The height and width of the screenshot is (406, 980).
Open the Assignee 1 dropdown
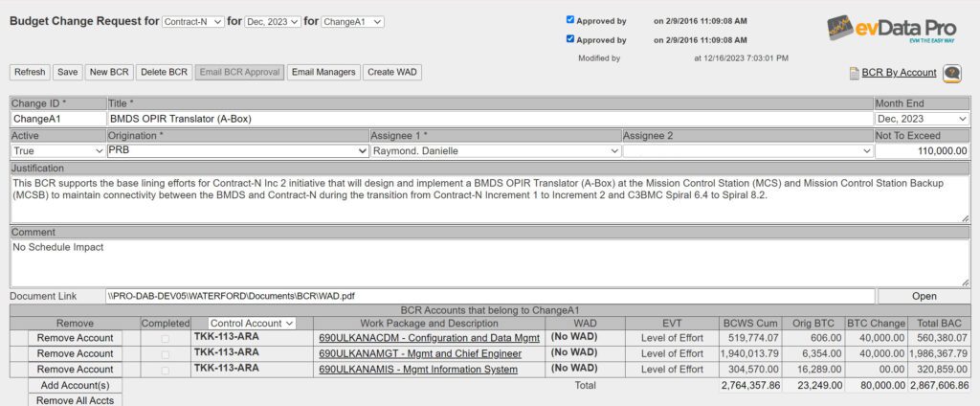coord(496,150)
